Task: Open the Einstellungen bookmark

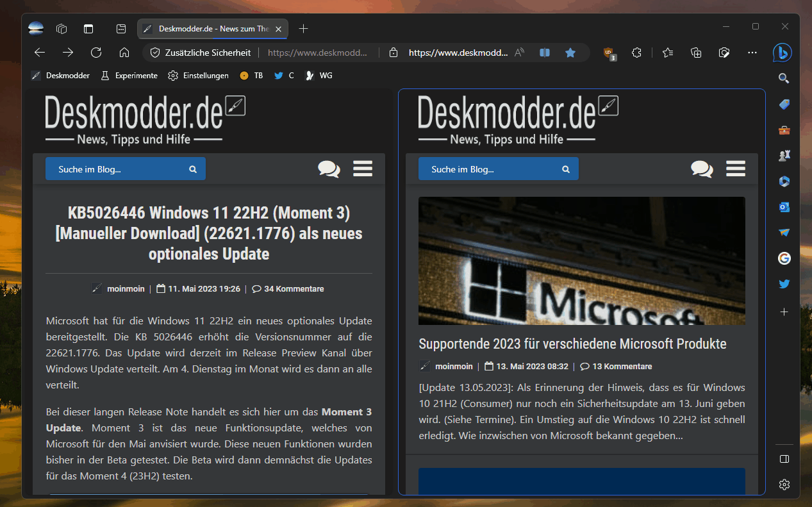Action: pyautogui.click(x=198, y=76)
